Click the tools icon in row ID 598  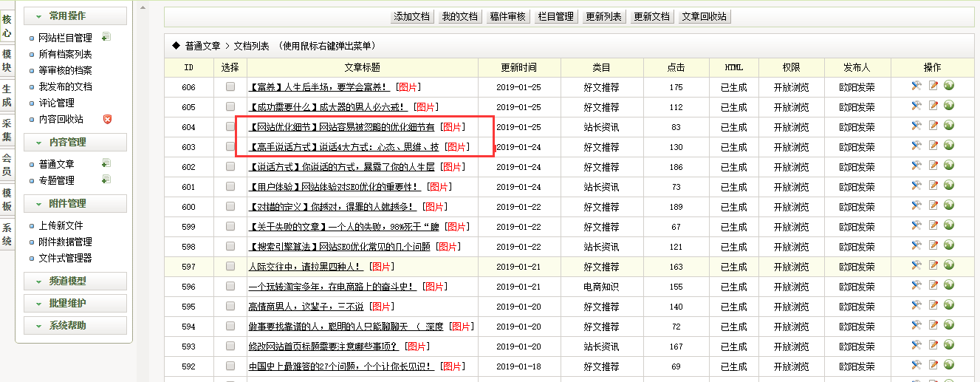pos(916,245)
